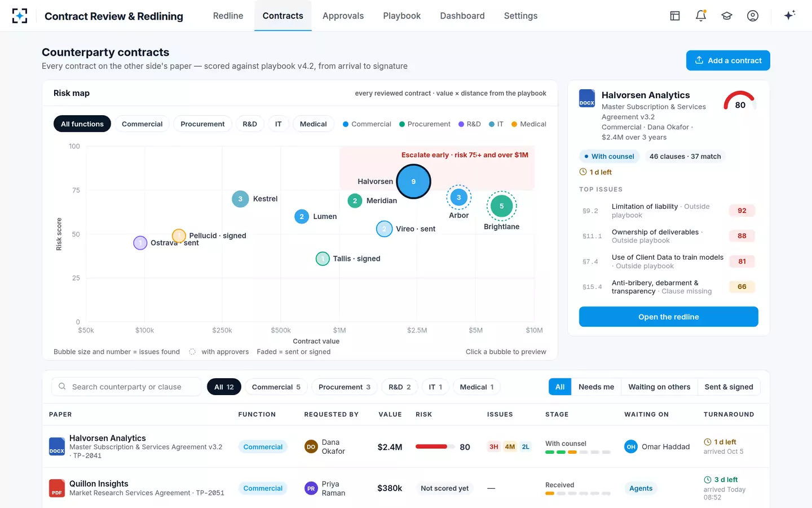
Task: Click the PDF file icon for Quillon Insights
Action: 57,488
